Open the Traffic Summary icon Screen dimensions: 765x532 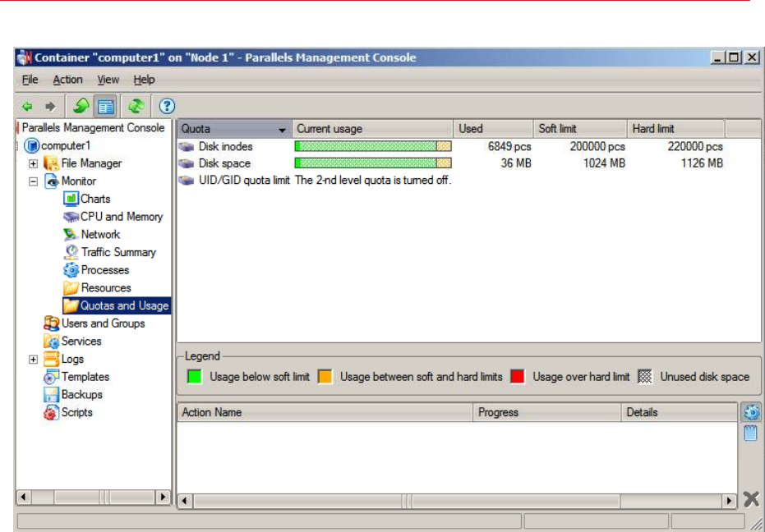coord(71,252)
